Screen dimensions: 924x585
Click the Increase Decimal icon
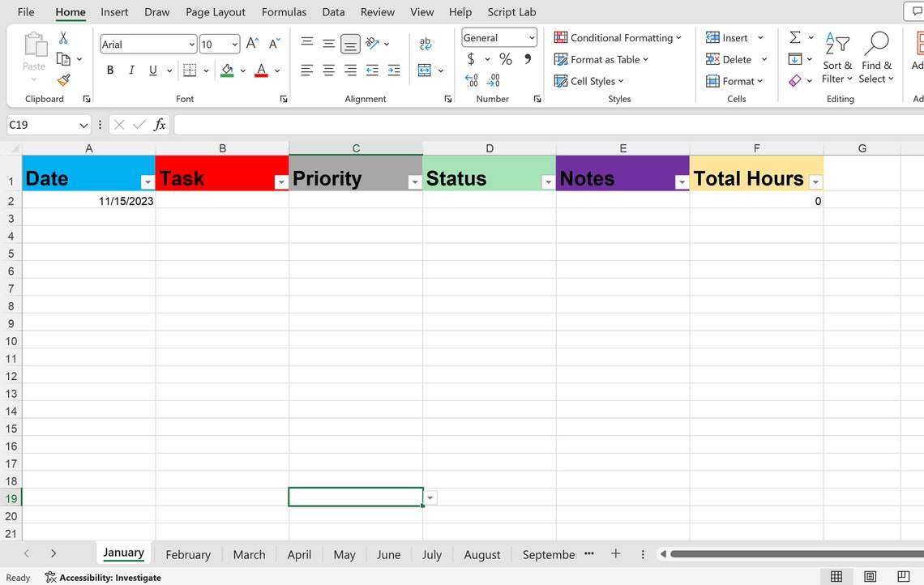[472, 80]
